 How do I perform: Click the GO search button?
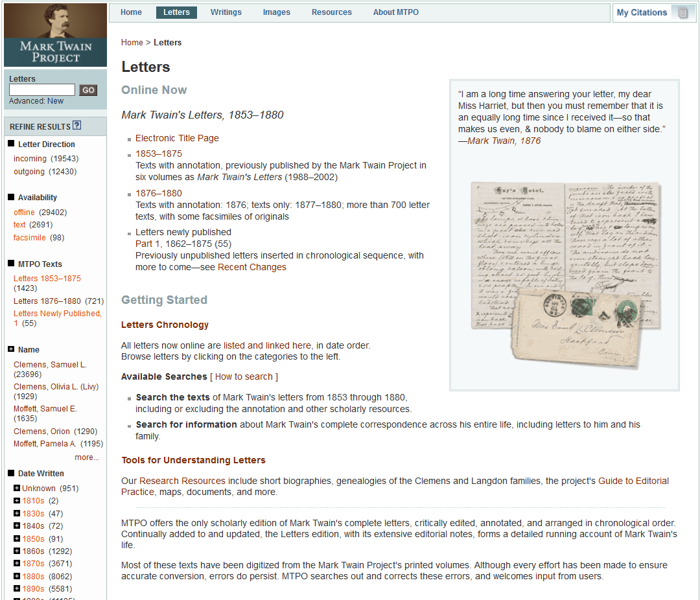pos(88,90)
